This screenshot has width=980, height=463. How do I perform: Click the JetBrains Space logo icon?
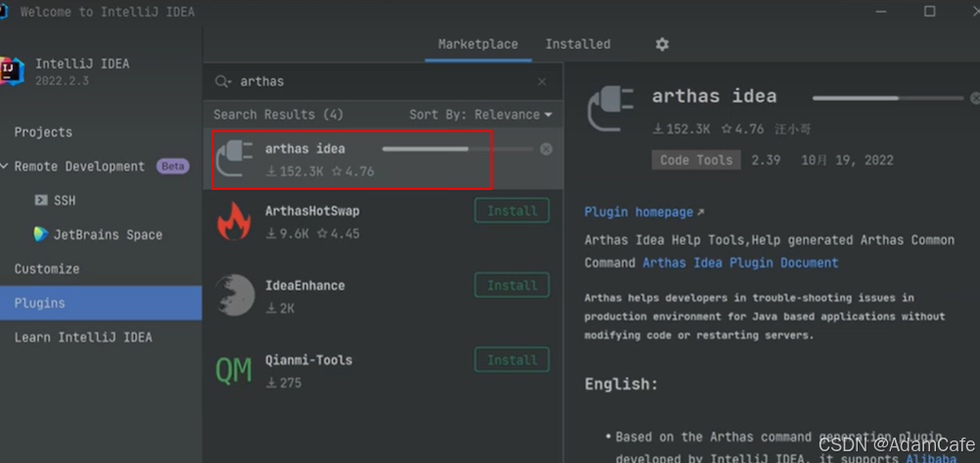point(41,234)
